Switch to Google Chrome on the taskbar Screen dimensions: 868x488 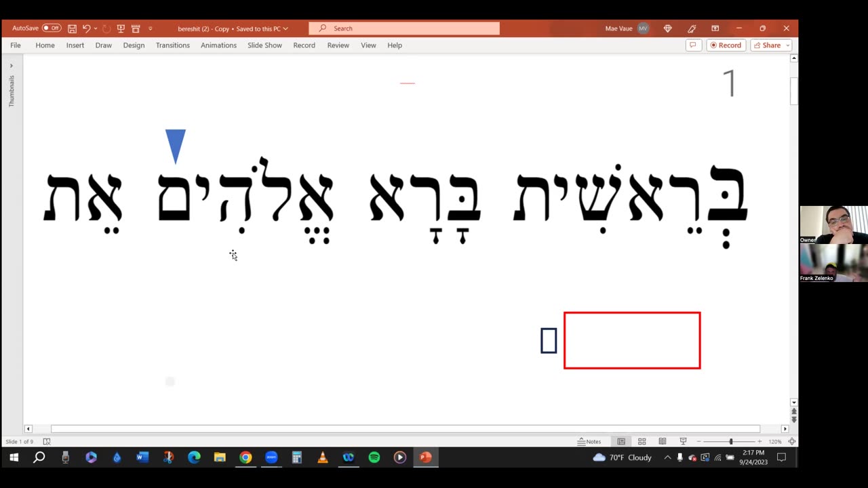coord(245,457)
